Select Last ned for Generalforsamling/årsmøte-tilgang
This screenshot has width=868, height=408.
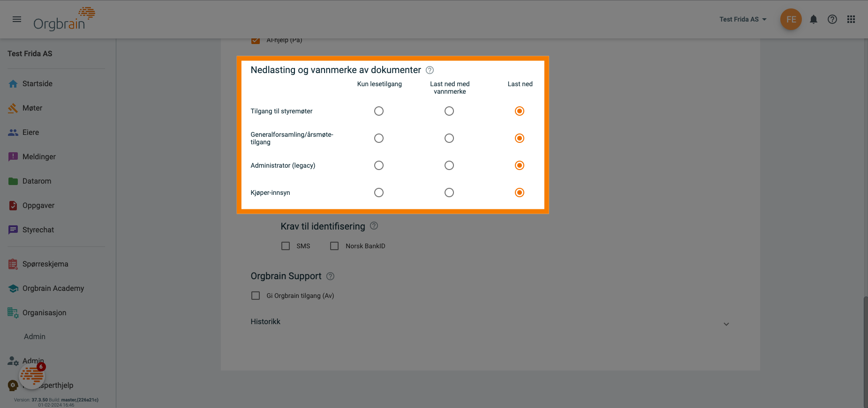tap(520, 138)
